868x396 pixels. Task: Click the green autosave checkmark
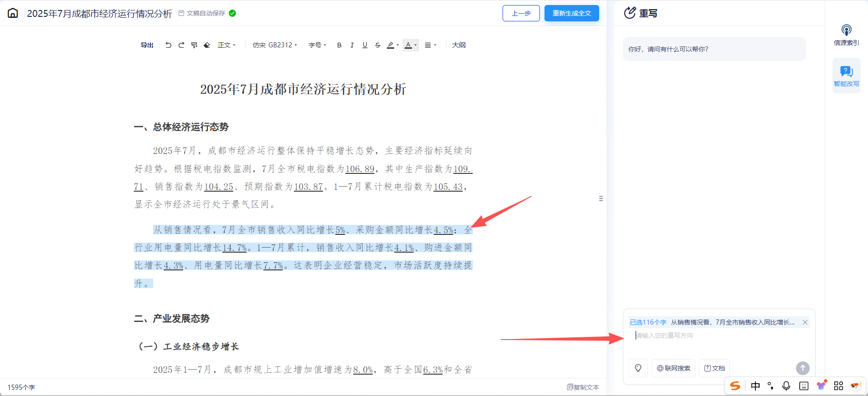232,13
